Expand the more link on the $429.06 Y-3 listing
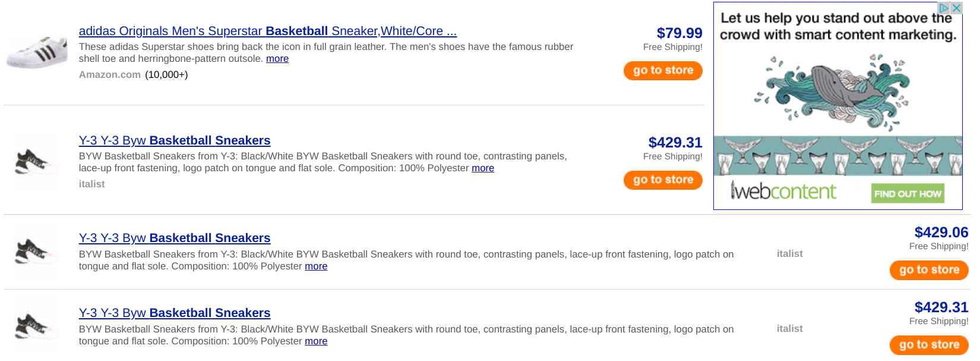This screenshot has height=361, width=980. (316, 266)
